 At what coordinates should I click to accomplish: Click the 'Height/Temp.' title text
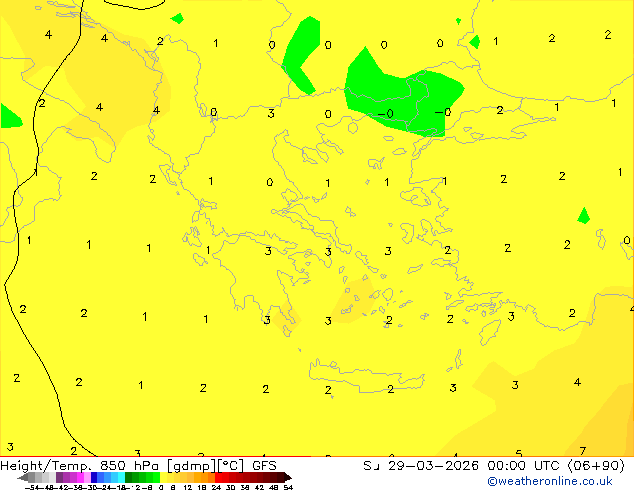pyautogui.click(x=47, y=466)
